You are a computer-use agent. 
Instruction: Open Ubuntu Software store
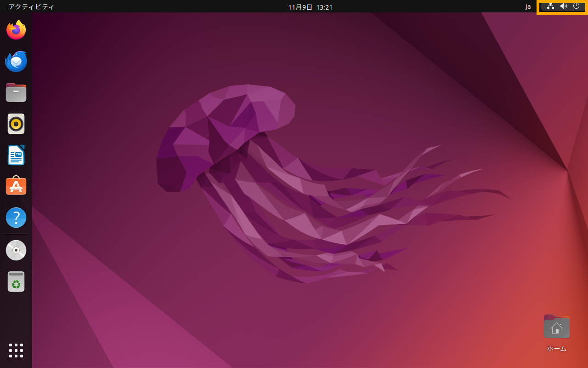click(x=16, y=186)
